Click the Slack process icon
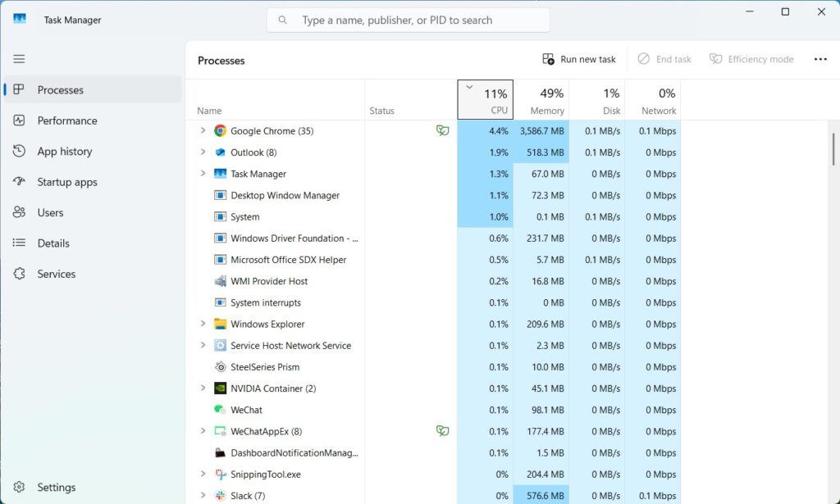The width and height of the screenshot is (840, 504). tap(220, 496)
